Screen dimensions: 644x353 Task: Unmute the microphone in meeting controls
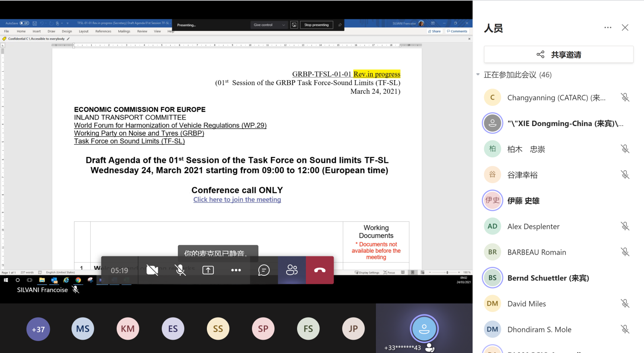pos(181,270)
